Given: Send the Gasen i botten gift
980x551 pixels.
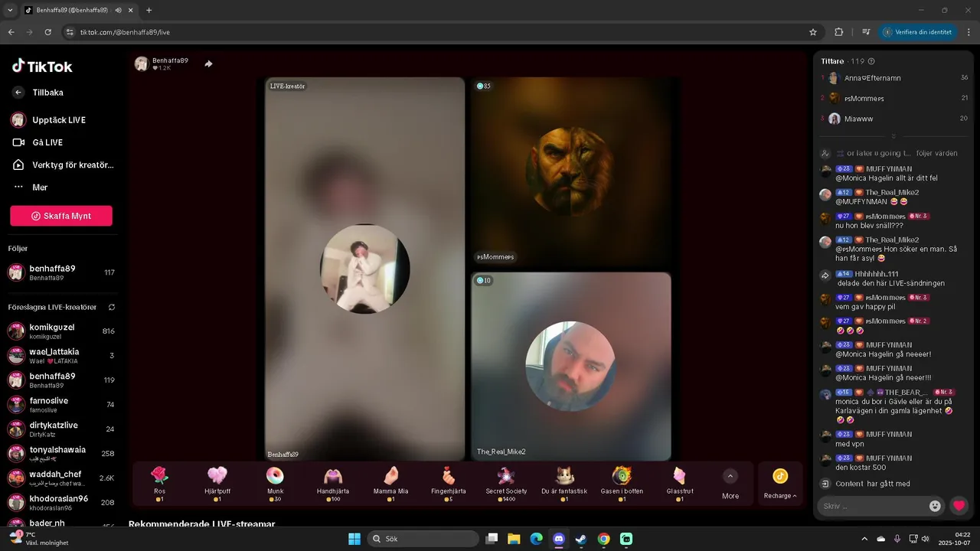Looking at the screenshot, I should coord(622,483).
